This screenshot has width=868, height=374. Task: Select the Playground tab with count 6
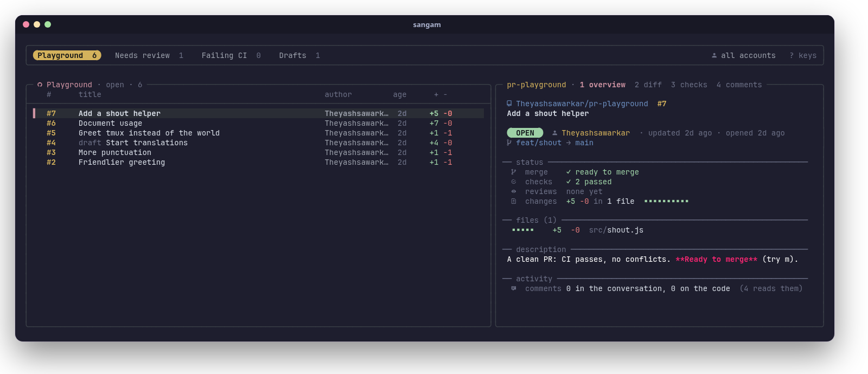tap(67, 55)
